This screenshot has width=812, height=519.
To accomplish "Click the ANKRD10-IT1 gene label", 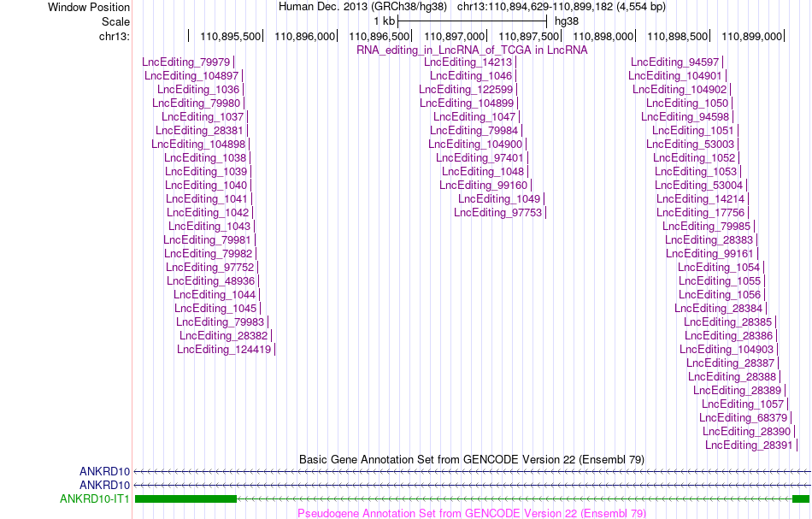I will (94, 498).
